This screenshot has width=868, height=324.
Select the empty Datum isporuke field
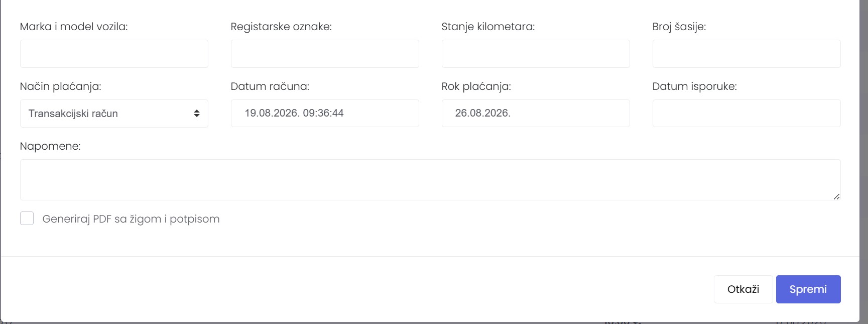[x=747, y=113]
